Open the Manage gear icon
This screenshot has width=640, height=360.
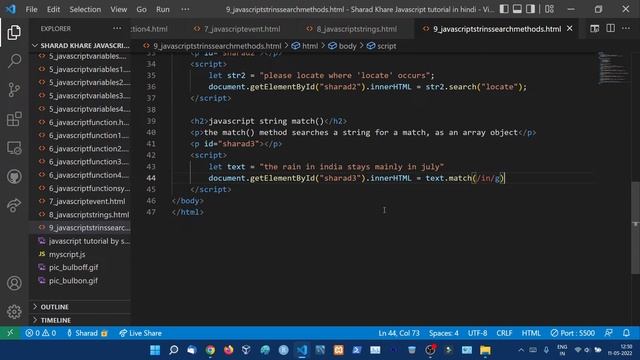click(14, 311)
